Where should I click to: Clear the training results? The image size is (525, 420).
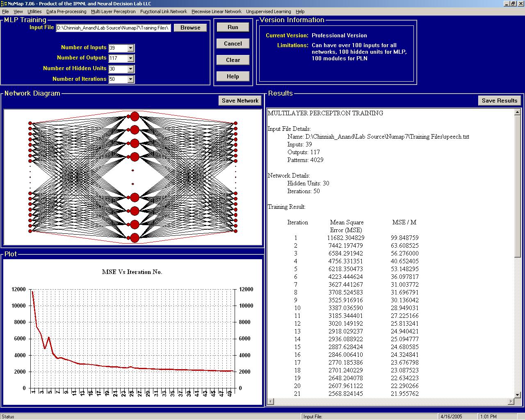(x=233, y=59)
